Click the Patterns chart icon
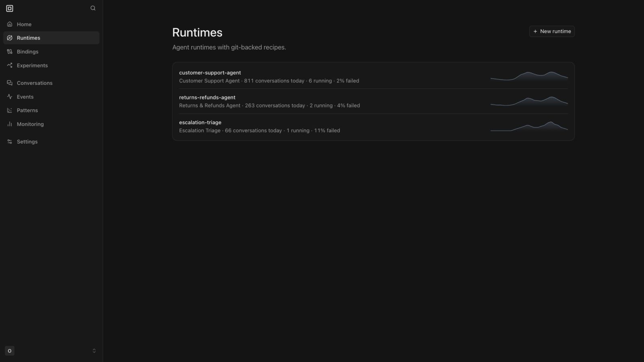The image size is (644, 362). tap(10, 110)
